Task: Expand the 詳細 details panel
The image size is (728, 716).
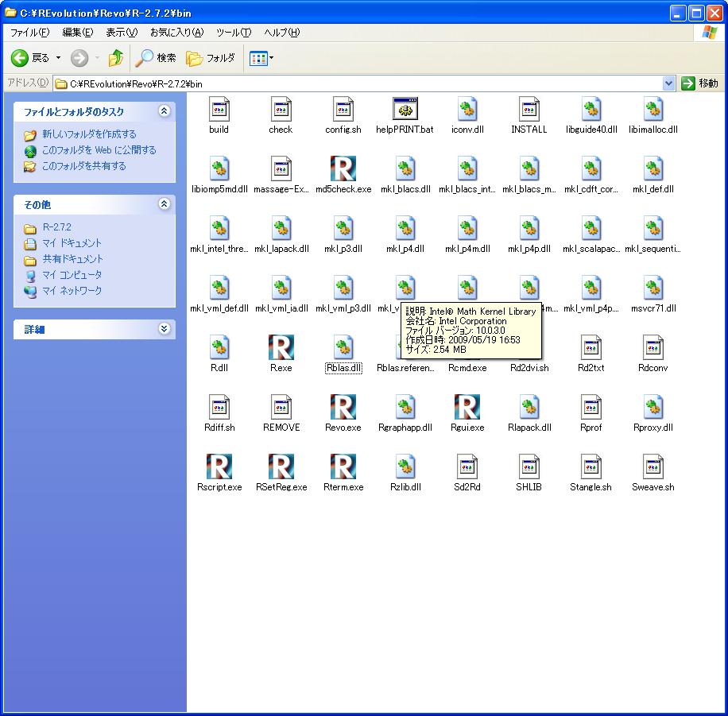Action: click(x=164, y=328)
